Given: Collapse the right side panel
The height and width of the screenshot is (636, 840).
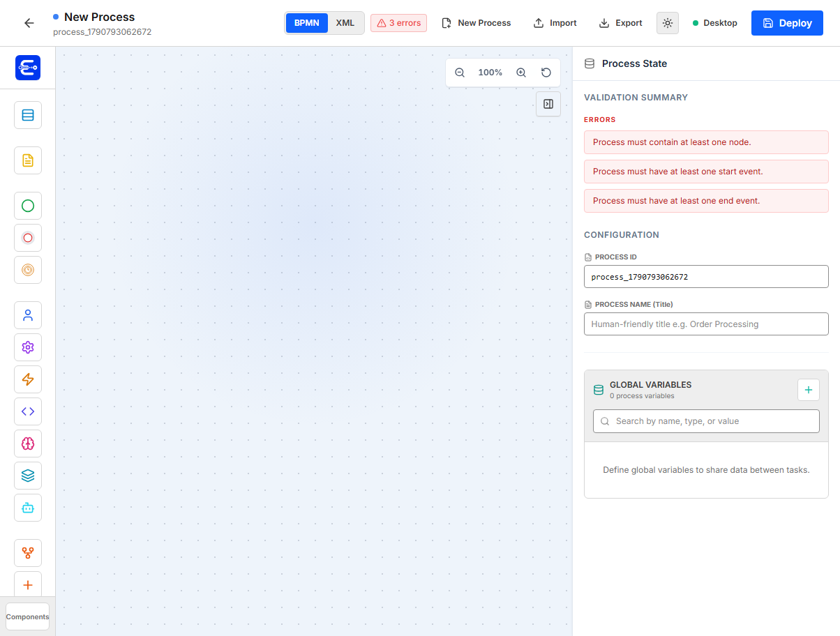Looking at the screenshot, I should coord(548,104).
